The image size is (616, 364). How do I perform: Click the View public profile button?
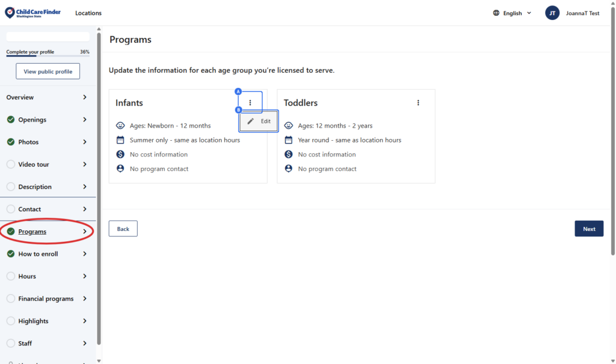point(48,72)
